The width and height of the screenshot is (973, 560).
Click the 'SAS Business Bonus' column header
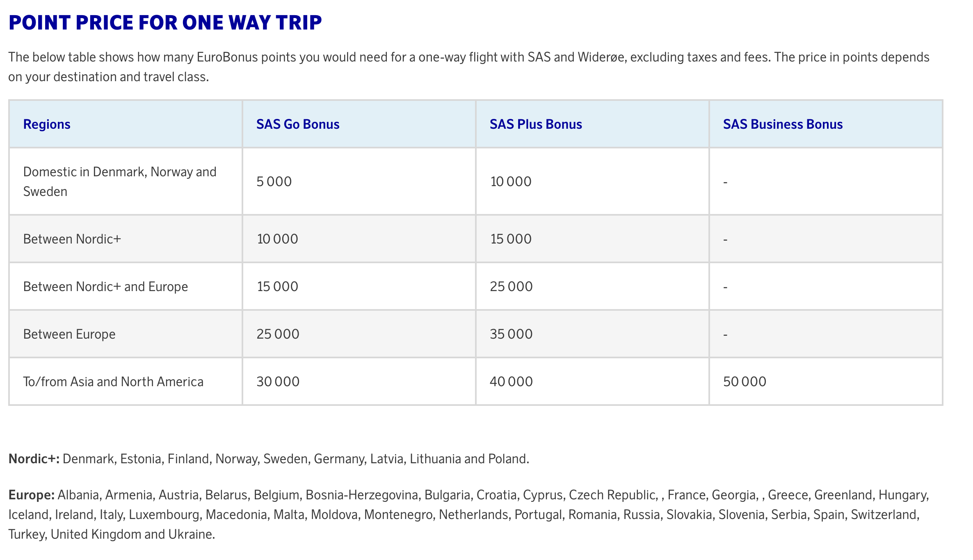coord(783,124)
